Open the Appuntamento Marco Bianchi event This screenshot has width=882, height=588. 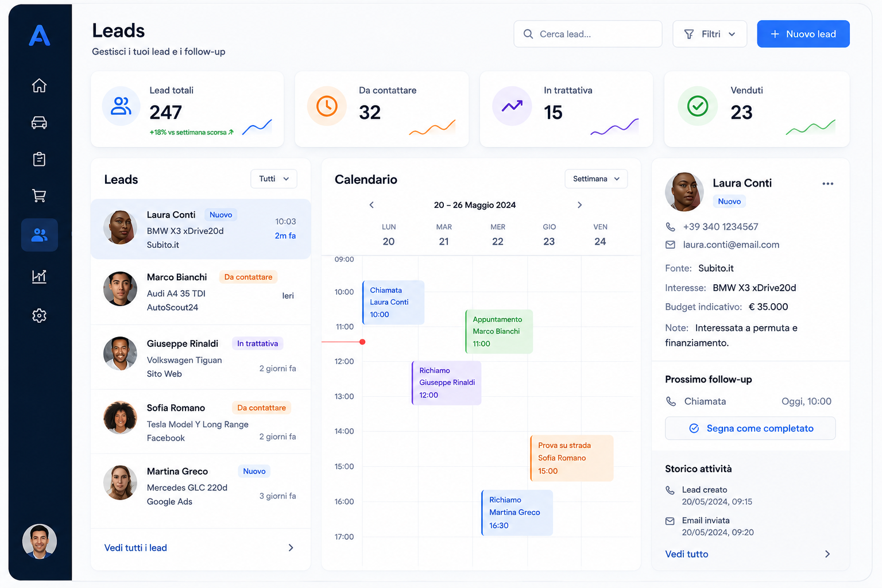(x=499, y=331)
